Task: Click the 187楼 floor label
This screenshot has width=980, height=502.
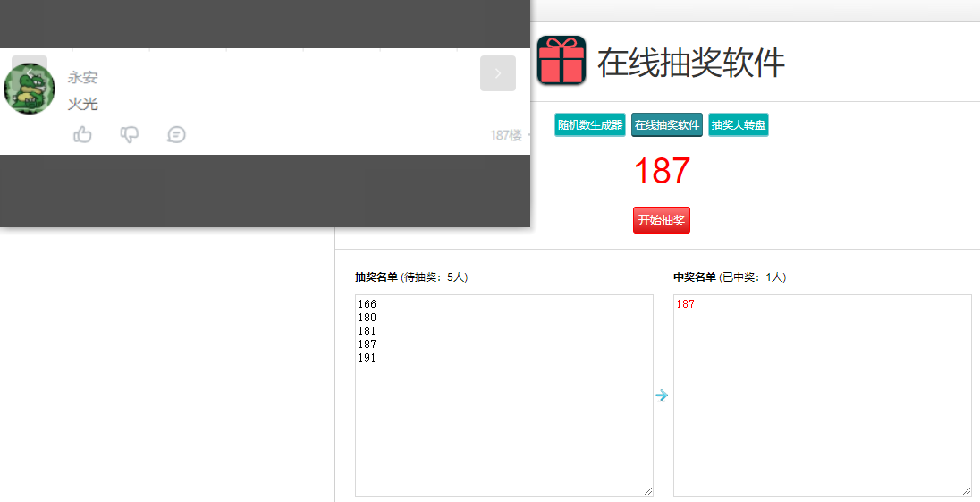Action: (505, 135)
